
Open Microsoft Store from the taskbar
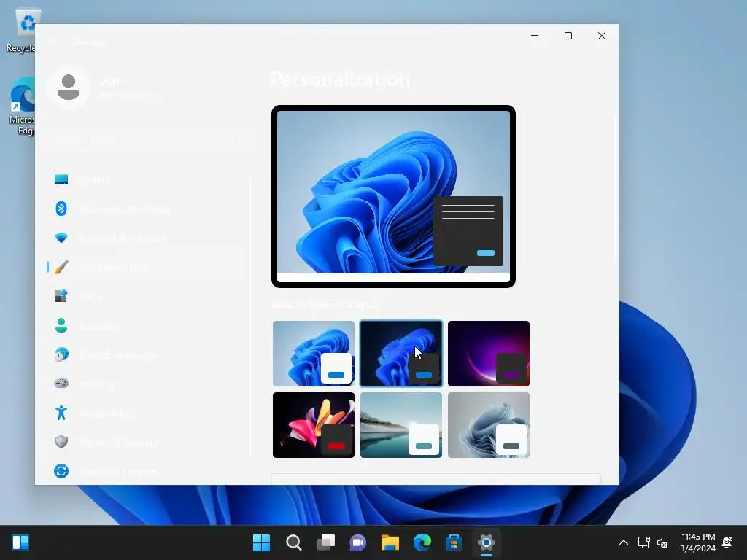point(454,542)
